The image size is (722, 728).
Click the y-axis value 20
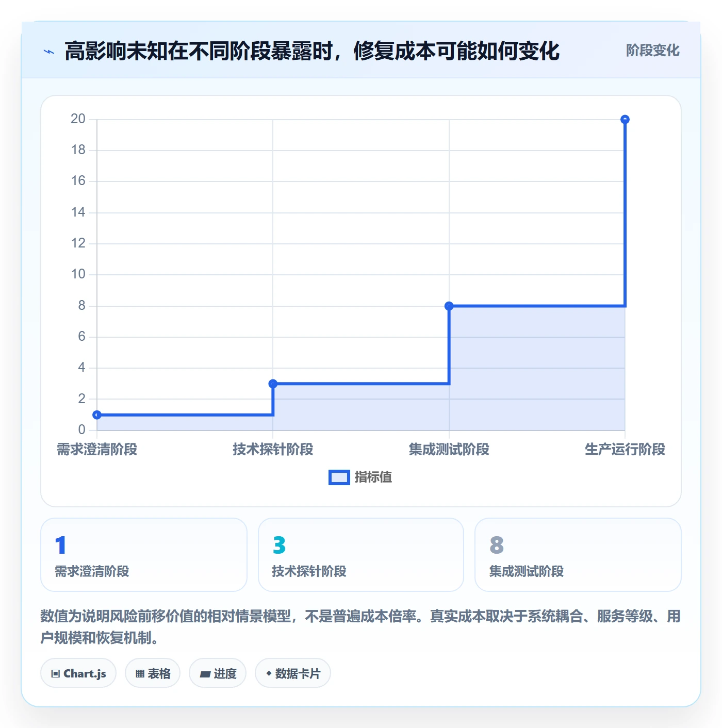[78, 119]
